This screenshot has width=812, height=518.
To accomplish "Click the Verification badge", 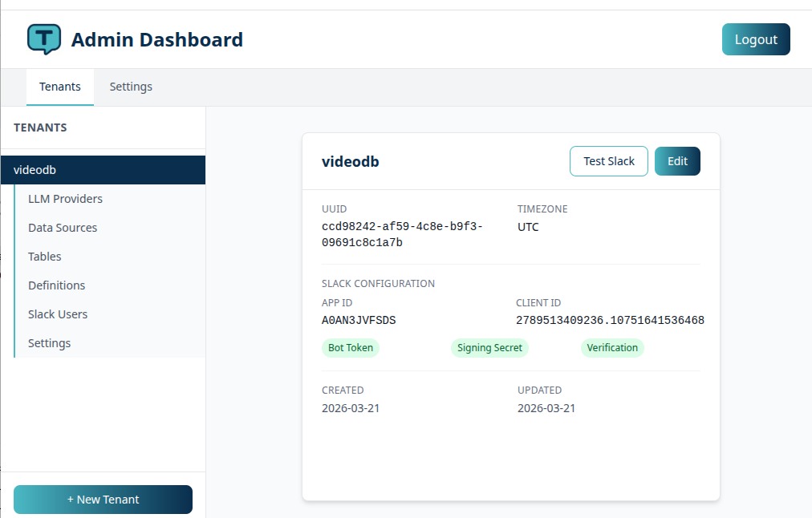I will (x=612, y=347).
